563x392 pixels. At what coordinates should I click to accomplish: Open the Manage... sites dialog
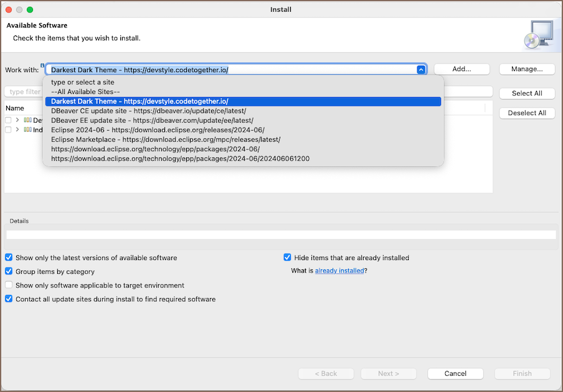(x=527, y=69)
